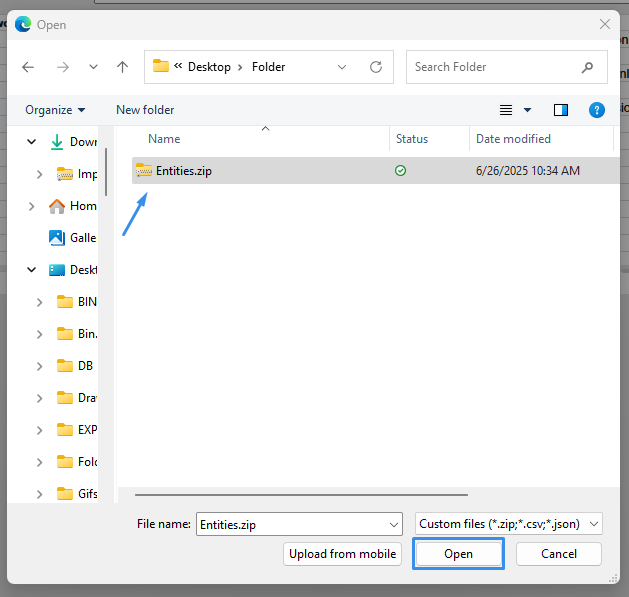Open the help button

(x=597, y=110)
